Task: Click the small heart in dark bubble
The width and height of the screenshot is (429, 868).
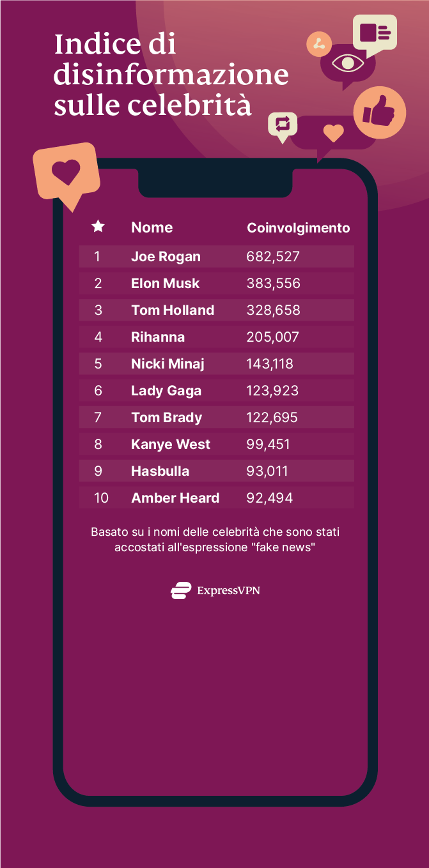Action: click(x=333, y=133)
